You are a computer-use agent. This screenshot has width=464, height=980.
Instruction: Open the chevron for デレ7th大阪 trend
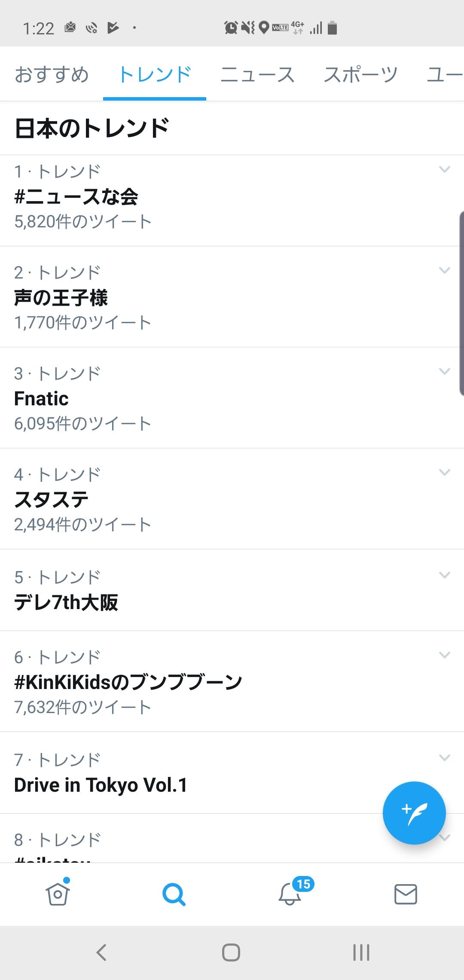(x=445, y=575)
